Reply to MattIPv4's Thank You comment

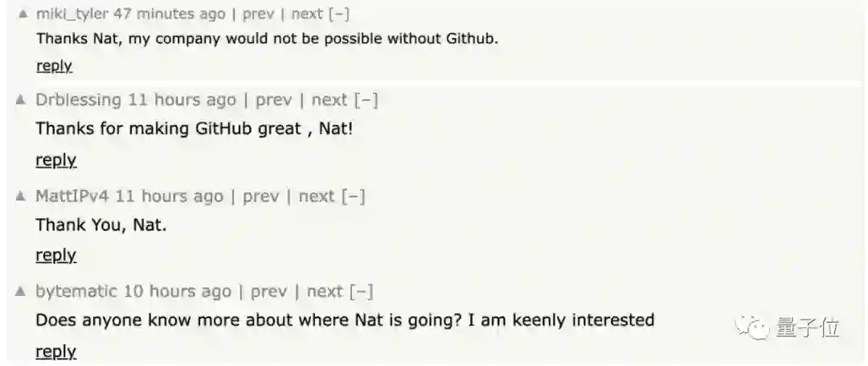pos(55,255)
